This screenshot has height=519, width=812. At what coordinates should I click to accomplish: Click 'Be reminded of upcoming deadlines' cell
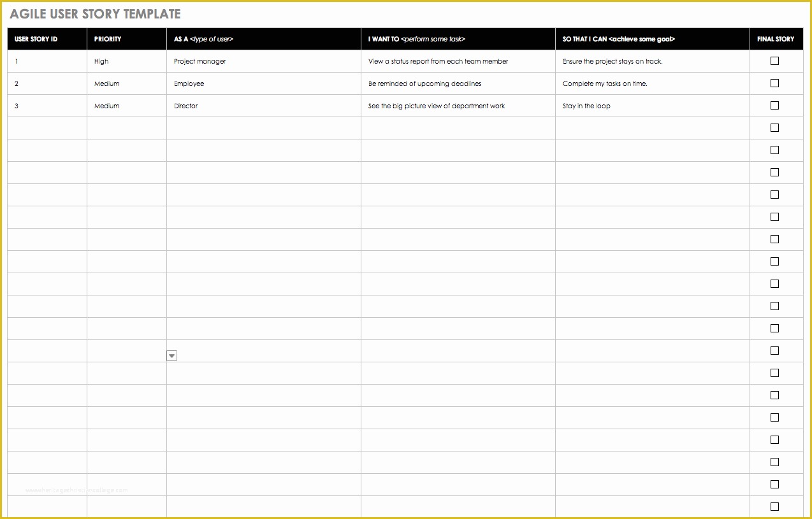click(x=458, y=83)
